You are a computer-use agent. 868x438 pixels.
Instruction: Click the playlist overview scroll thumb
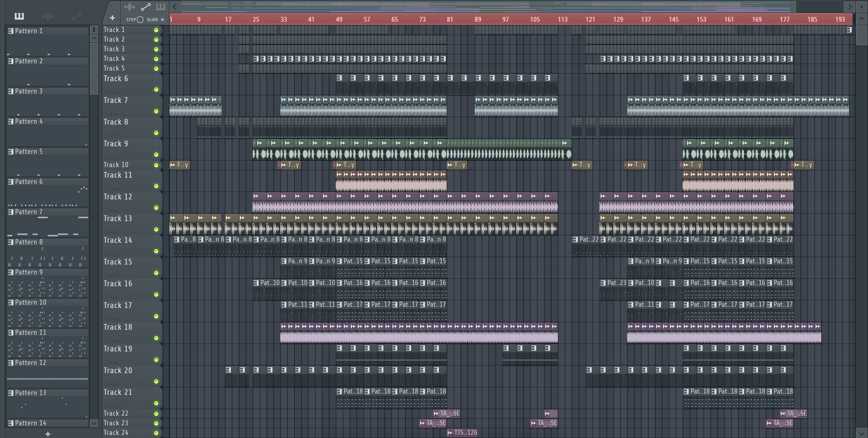[x=489, y=7]
